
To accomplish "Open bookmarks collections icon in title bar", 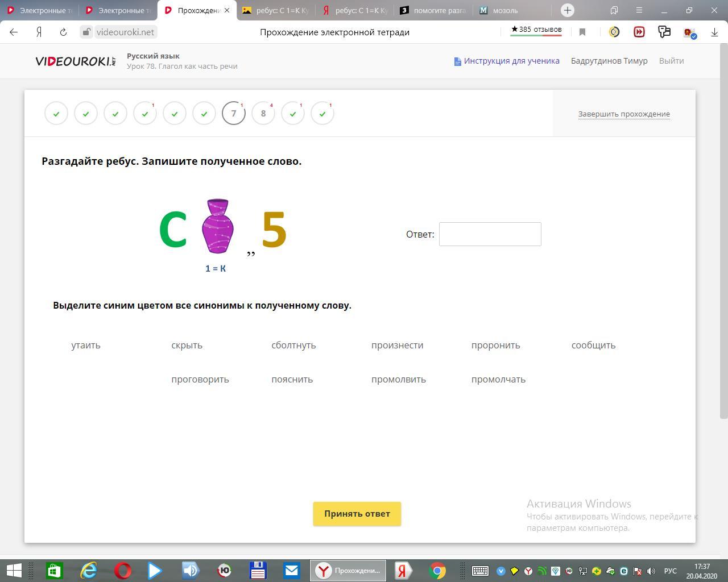I will (614, 10).
